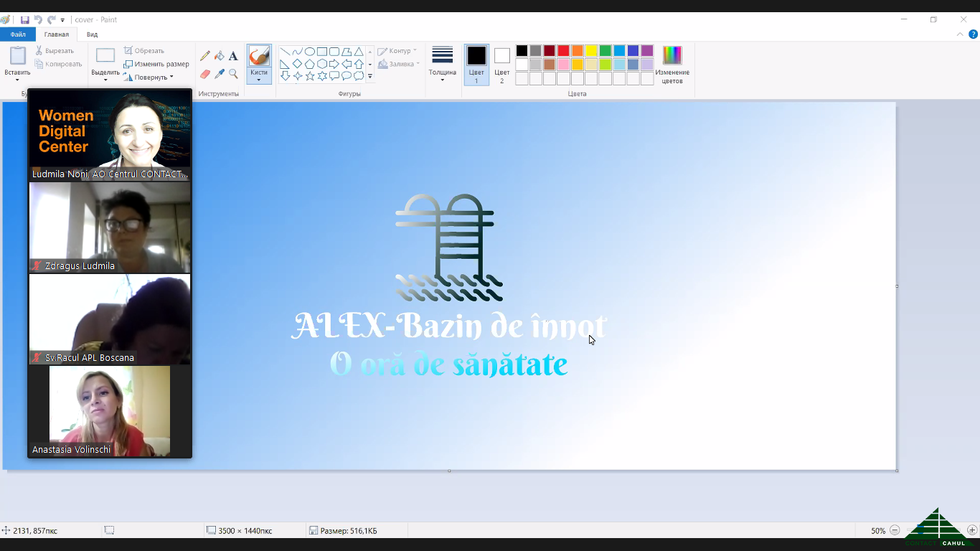Collapse the ribbon with the chevron arrow
Viewport: 980px width, 551px height.
click(961, 34)
